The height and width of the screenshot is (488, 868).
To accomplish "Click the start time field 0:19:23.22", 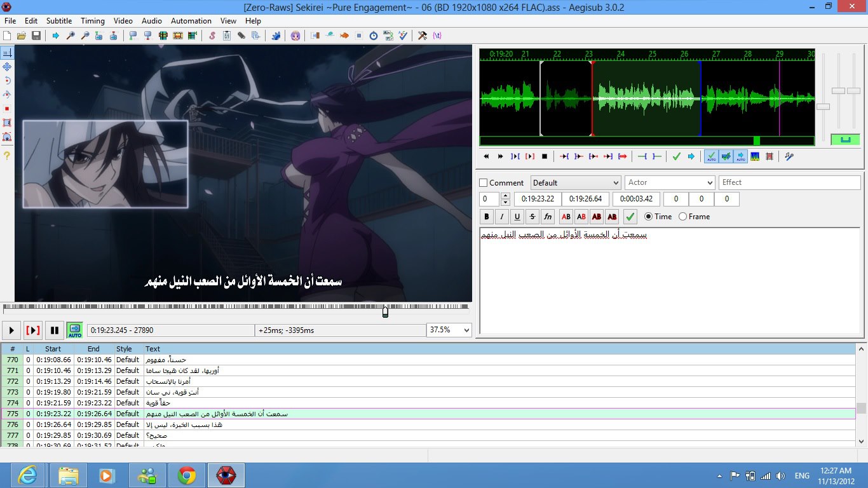I will coord(537,200).
